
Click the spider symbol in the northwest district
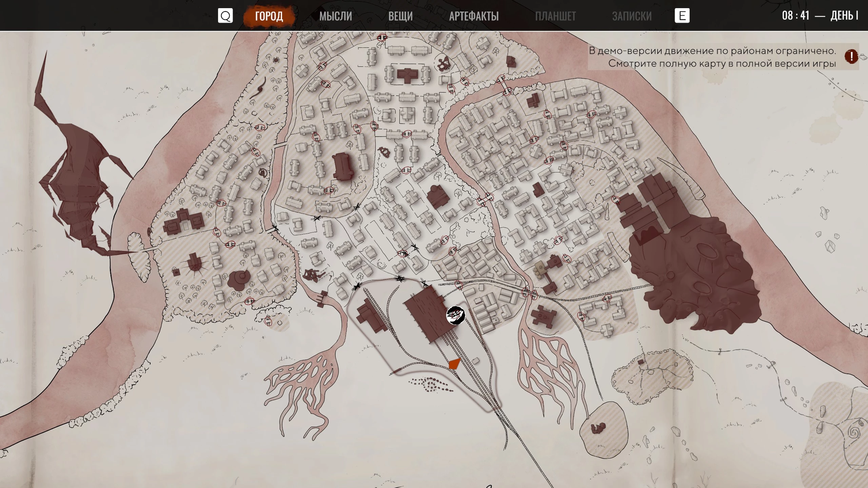(276, 60)
